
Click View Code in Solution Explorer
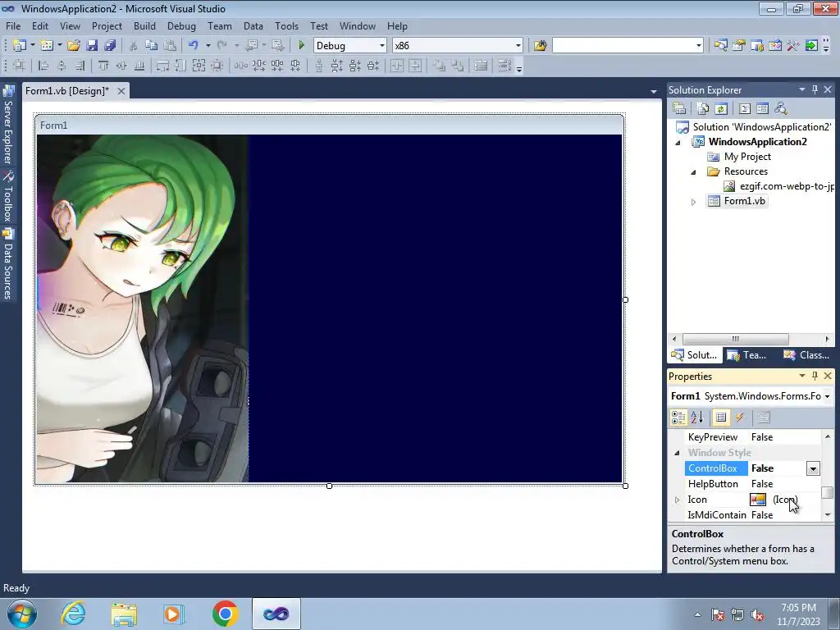745,109
